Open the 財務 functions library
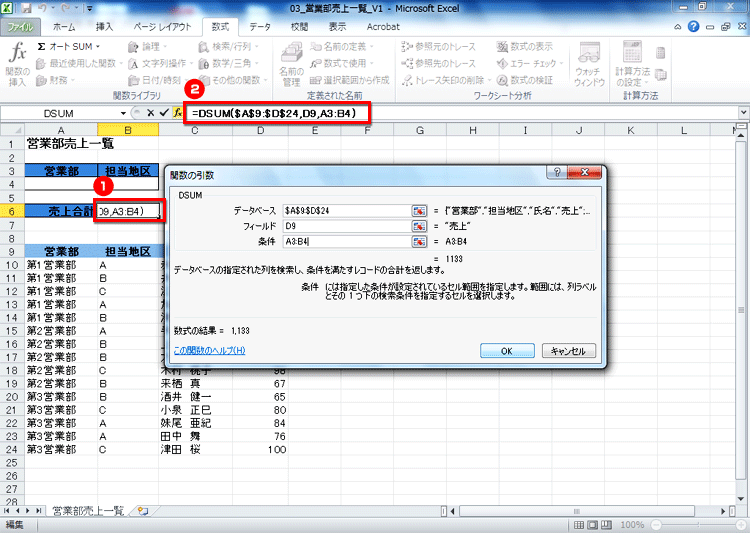This screenshot has width=750, height=533. 55,80
